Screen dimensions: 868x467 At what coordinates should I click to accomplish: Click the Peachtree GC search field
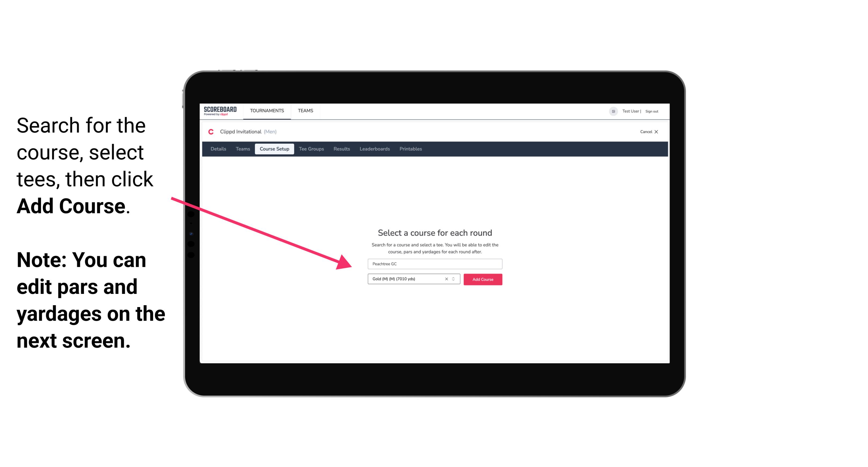point(434,263)
